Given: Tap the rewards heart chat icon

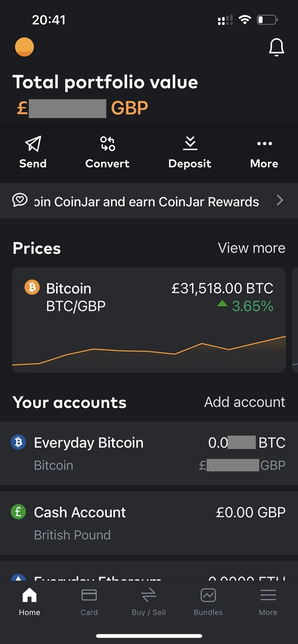Looking at the screenshot, I should 20,200.
